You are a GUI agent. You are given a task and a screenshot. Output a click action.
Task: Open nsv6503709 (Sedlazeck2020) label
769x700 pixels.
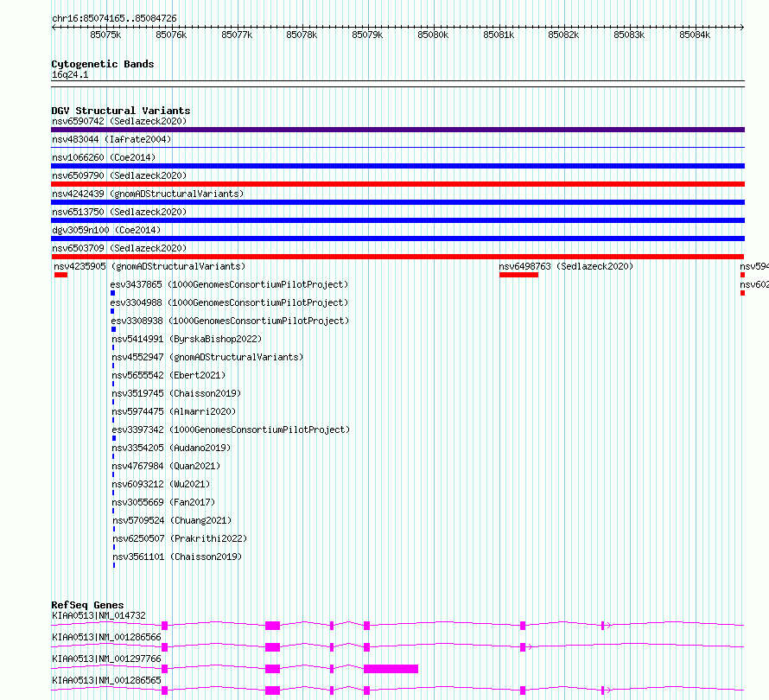119,248
